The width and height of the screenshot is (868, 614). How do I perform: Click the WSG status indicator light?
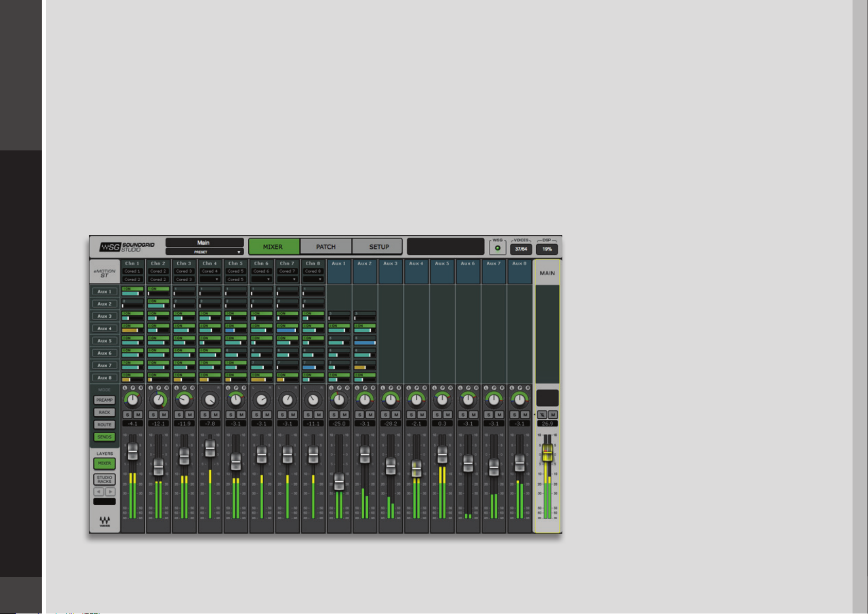[x=498, y=248]
